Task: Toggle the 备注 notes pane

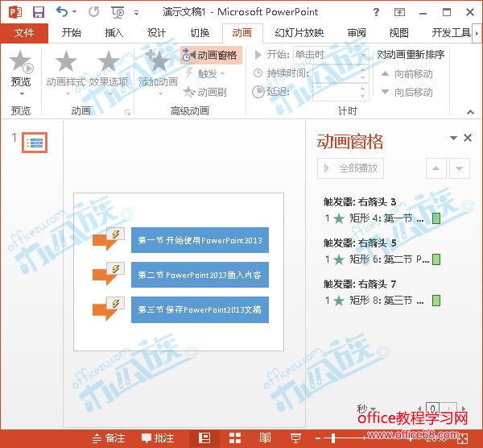Action: tap(109, 438)
